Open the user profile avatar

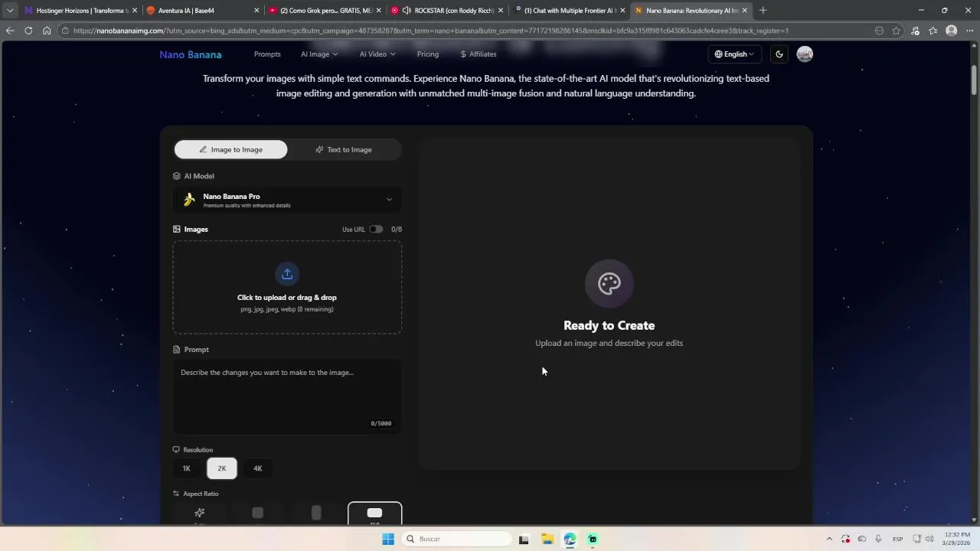(805, 54)
